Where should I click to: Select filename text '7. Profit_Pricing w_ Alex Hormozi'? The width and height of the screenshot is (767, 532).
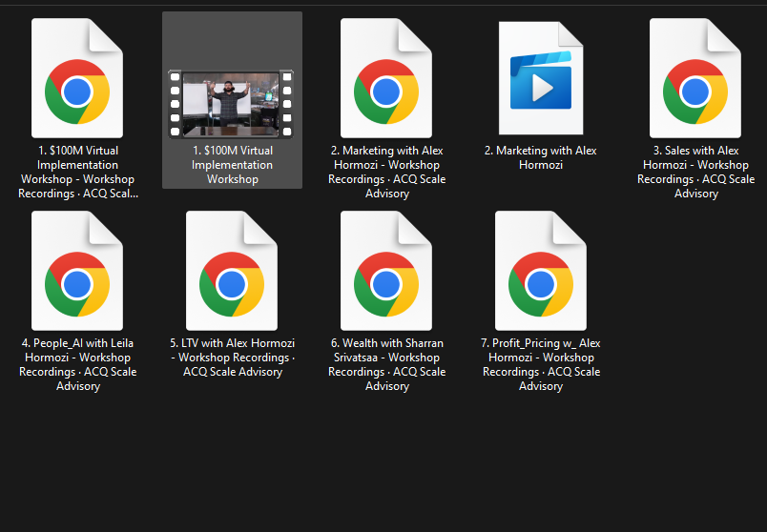coord(541,364)
